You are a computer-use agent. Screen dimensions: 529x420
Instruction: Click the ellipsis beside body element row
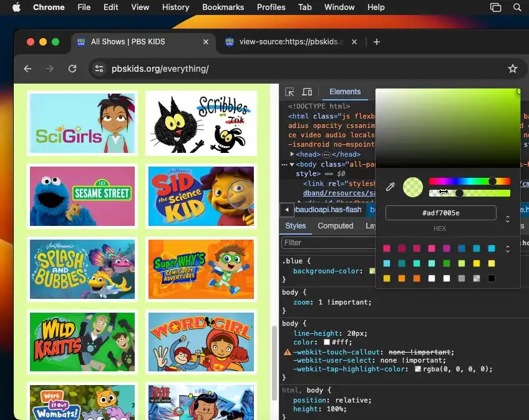tap(284, 165)
